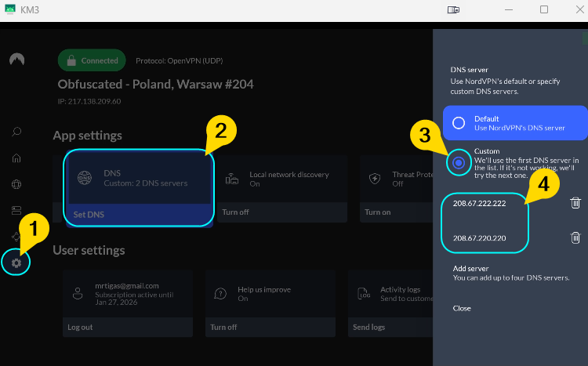Click the Help us improve chat icon
The width and height of the screenshot is (588, 366).
click(220, 294)
